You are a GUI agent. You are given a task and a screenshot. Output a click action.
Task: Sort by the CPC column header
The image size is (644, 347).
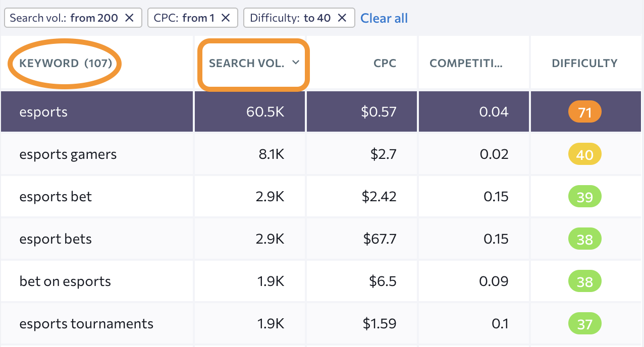point(385,63)
